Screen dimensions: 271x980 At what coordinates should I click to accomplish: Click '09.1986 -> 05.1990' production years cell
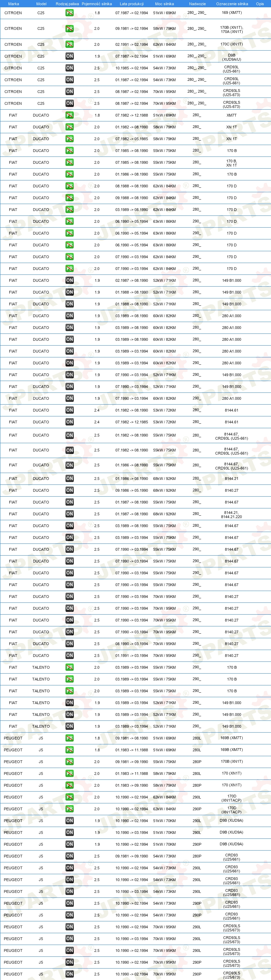[x=131, y=490]
